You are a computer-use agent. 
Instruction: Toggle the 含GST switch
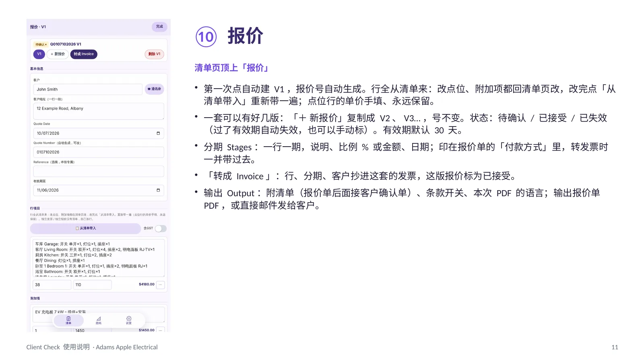pos(161,228)
